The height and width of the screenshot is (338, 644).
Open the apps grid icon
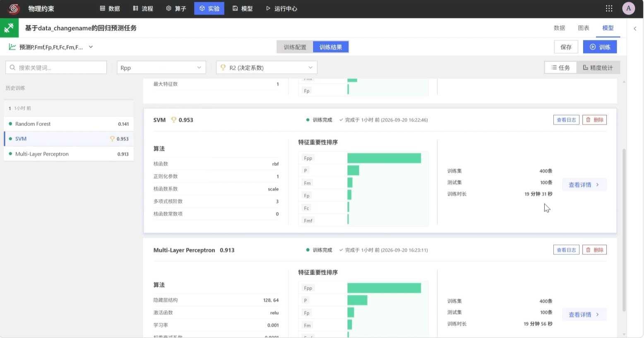click(609, 8)
